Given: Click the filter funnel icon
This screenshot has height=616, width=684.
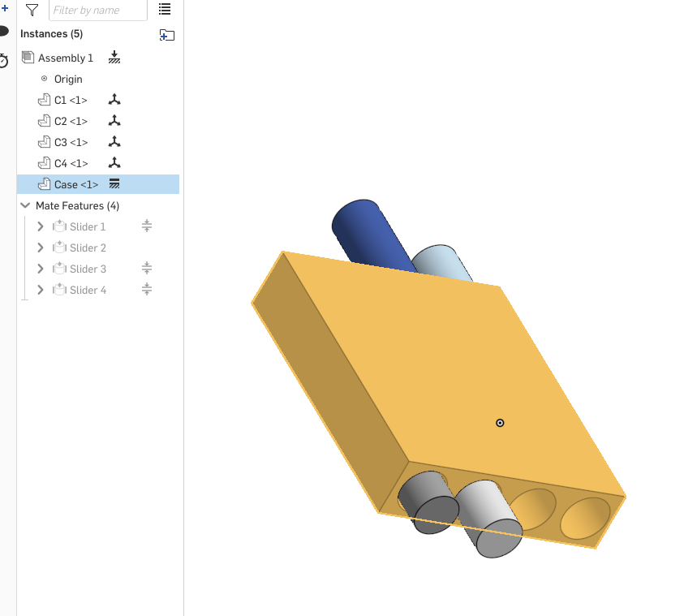Looking at the screenshot, I should 32,10.
